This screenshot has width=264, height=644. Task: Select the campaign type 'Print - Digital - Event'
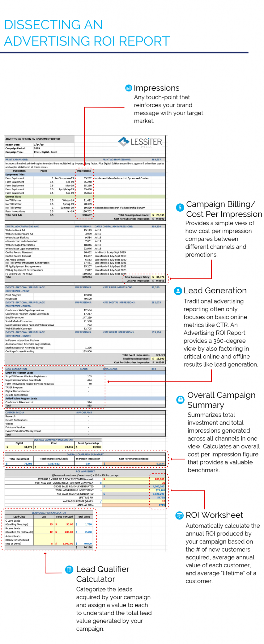pyautogui.click(x=46, y=152)
